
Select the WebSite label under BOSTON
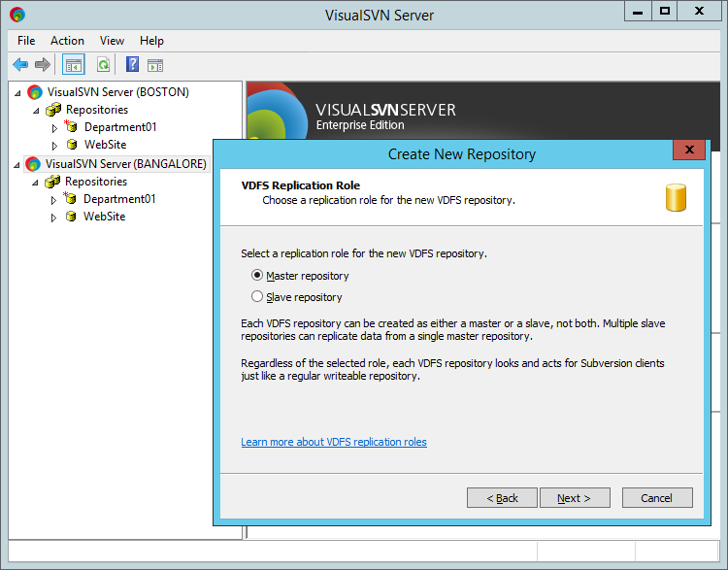point(106,145)
